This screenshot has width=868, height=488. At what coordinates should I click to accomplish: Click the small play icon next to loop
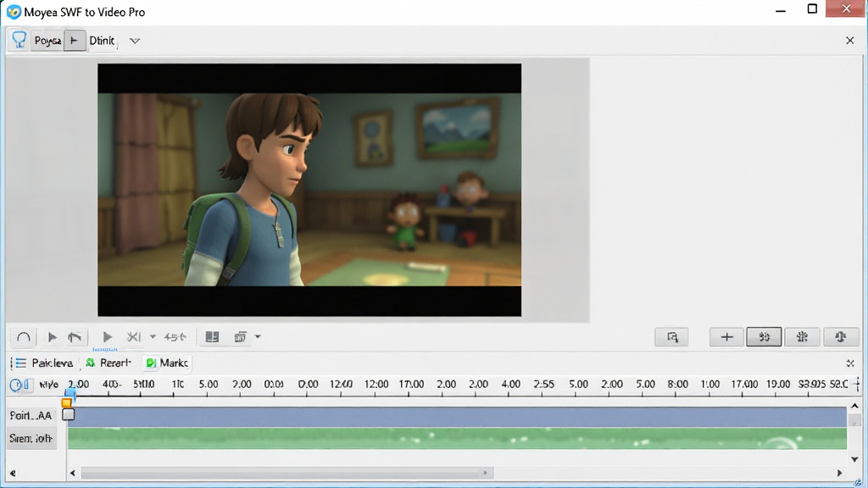click(52, 337)
